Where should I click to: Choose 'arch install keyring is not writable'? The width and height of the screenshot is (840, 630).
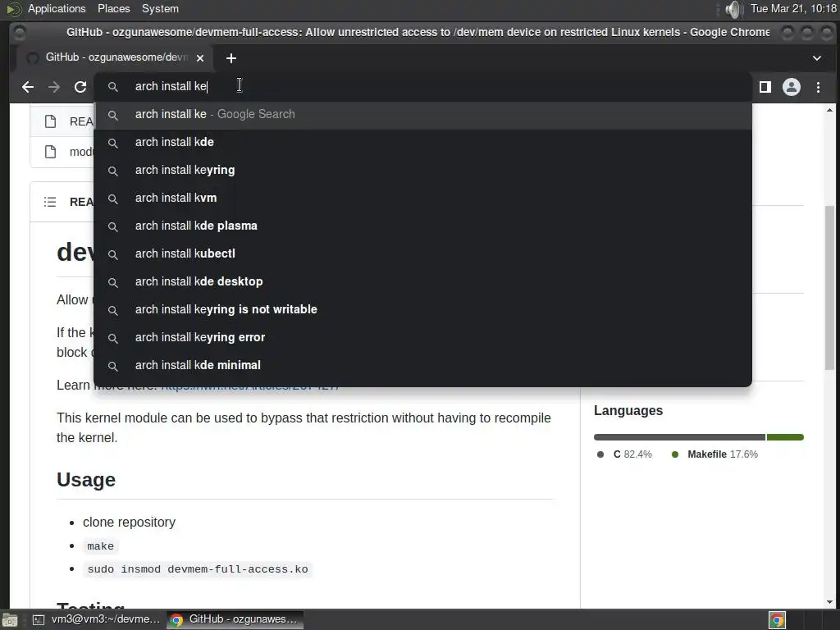[422, 309]
